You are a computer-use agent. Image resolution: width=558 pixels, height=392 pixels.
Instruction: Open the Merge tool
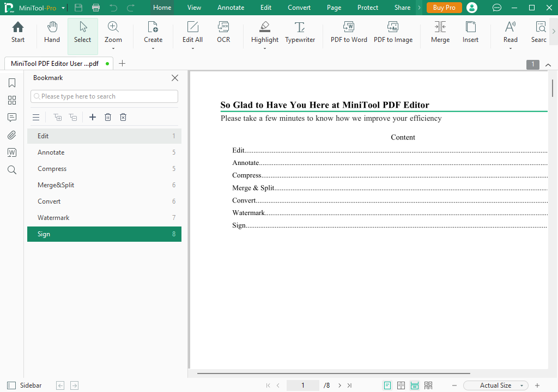coord(440,33)
